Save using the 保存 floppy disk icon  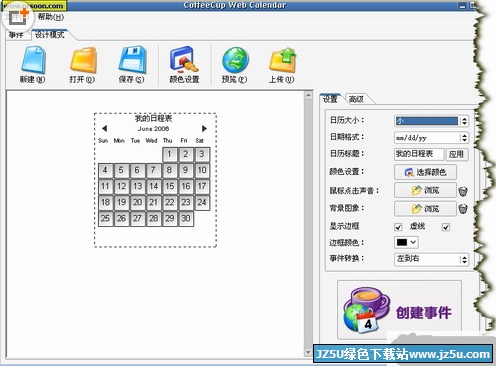point(132,60)
